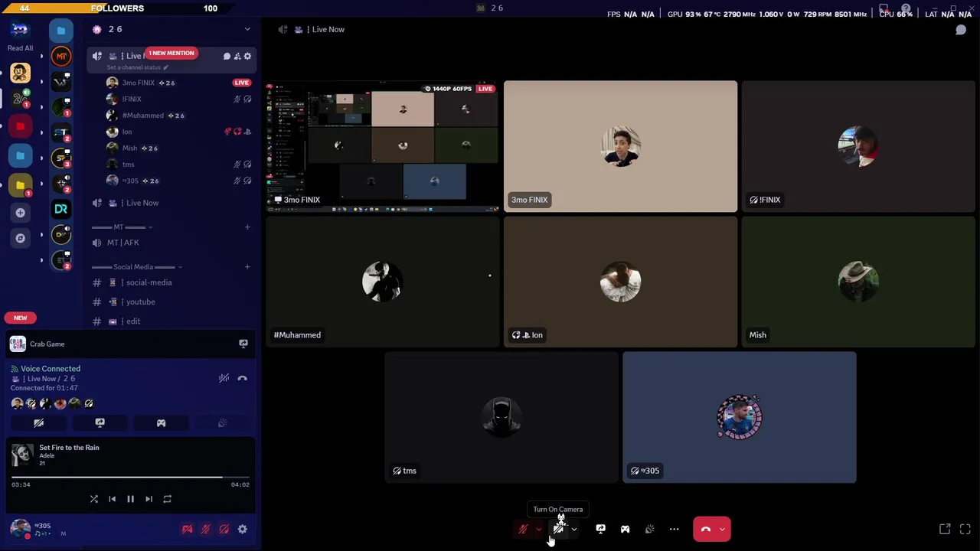This screenshot has height=551, width=980.
Task: Open the voice panel soundboard button
Action: tap(222, 422)
